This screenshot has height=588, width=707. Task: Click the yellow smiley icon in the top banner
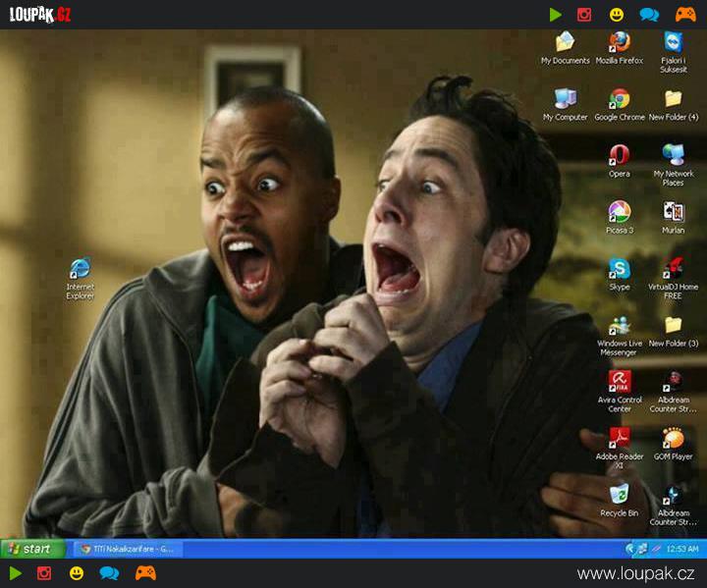coord(617,15)
